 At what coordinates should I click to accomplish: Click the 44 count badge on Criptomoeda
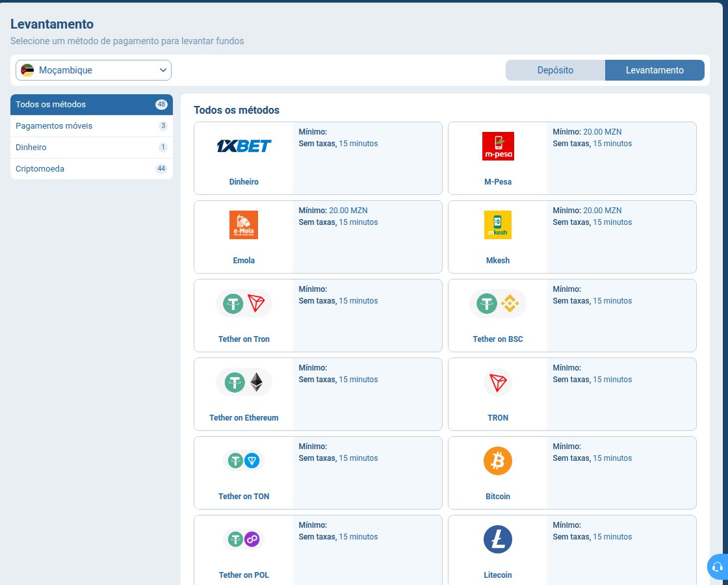click(x=161, y=168)
